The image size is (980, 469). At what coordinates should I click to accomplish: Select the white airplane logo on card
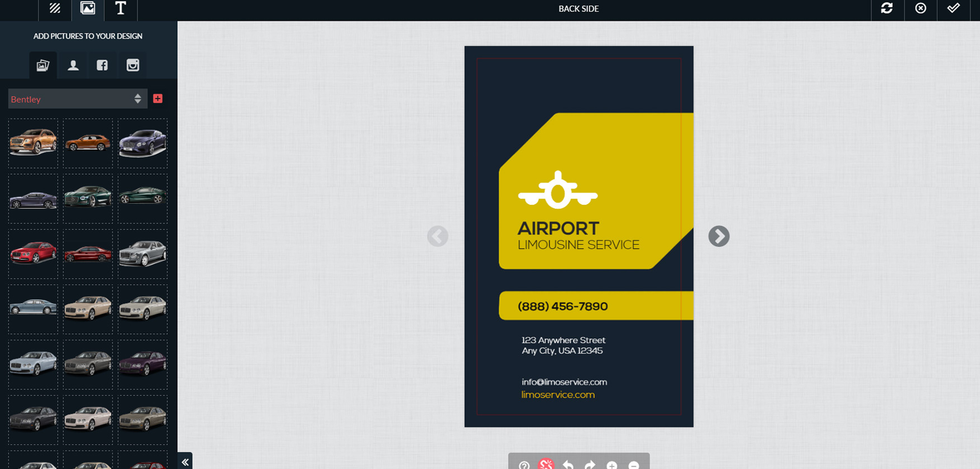coord(558,190)
